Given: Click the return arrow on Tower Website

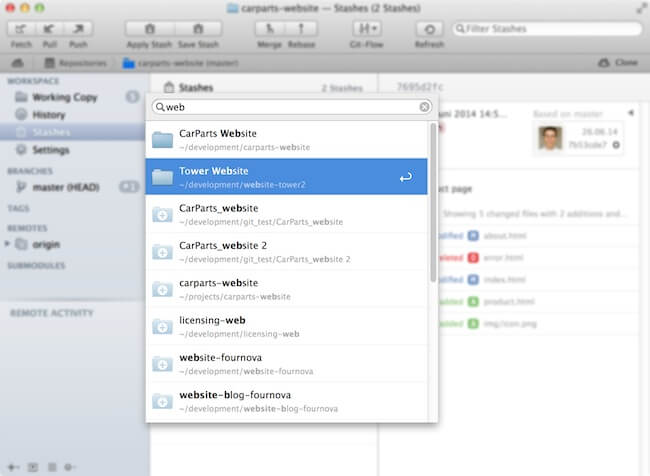Looking at the screenshot, I should [406, 177].
